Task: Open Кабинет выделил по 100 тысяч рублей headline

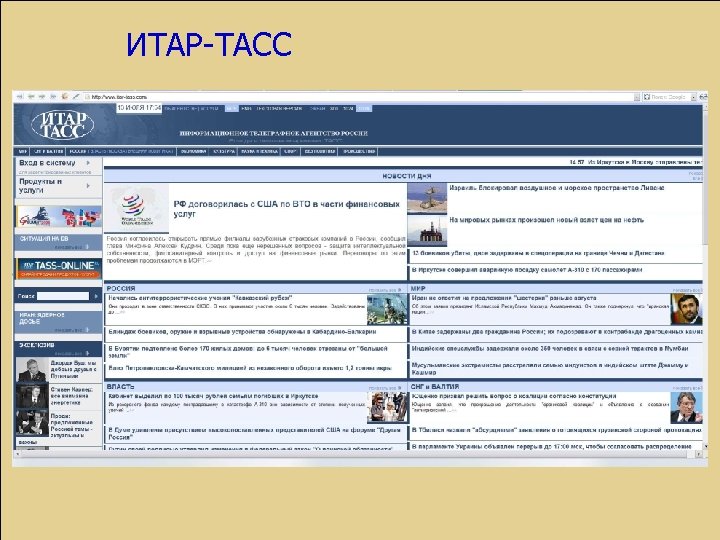Action: click(x=213, y=396)
